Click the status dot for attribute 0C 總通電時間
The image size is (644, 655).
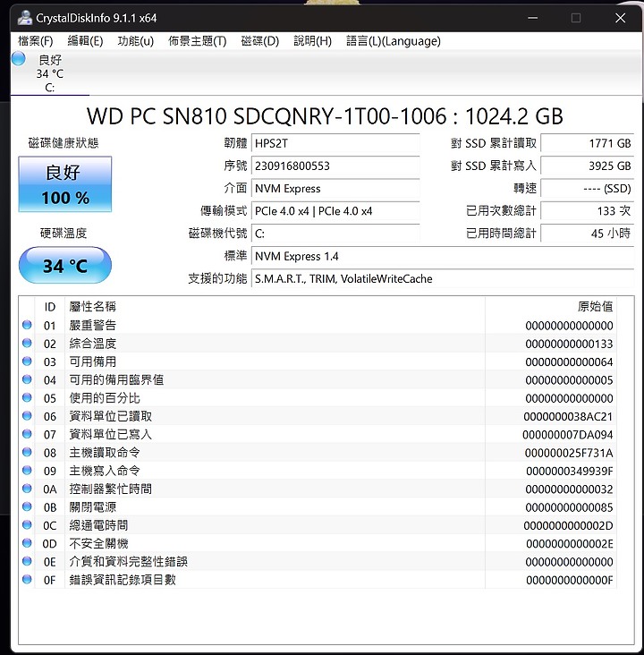[27, 524]
